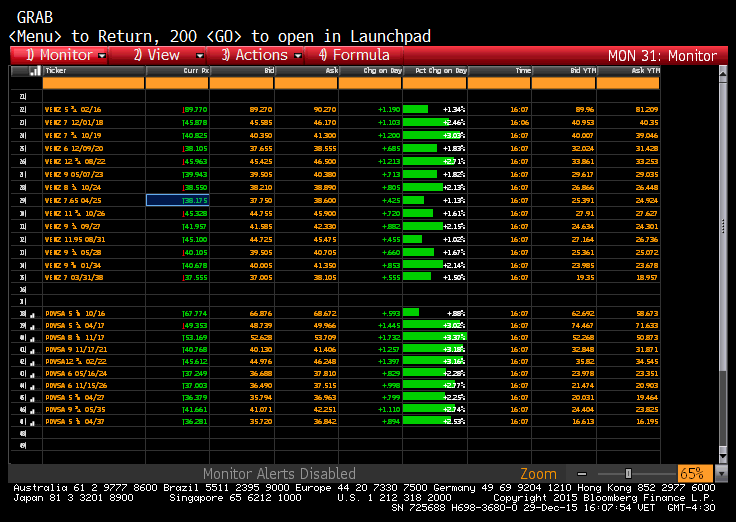Sort by the Bid column header
The height and width of the screenshot is (522, 736).
point(242,71)
